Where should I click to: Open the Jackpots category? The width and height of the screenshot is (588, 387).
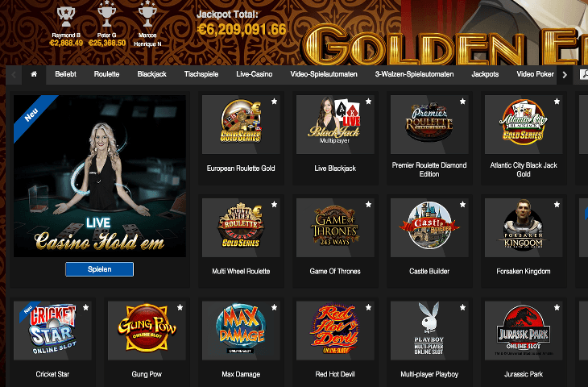(x=485, y=74)
